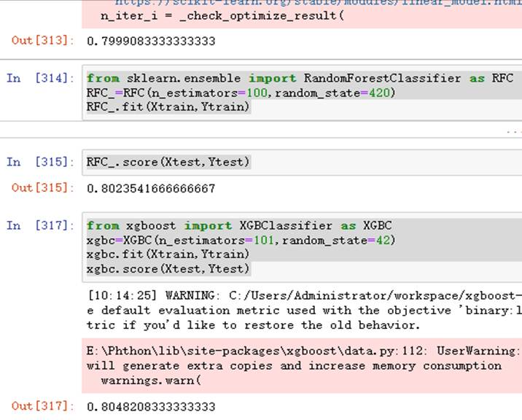Select the In [314] prompt label
Viewport: 522px width, 420px height.
click(x=40, y=78)
